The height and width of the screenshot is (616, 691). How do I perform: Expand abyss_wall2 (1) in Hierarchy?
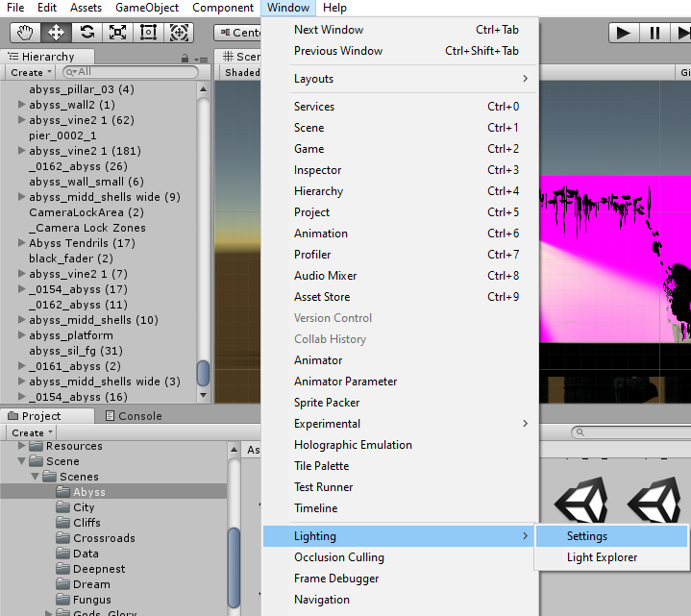(x=21, y=105)
